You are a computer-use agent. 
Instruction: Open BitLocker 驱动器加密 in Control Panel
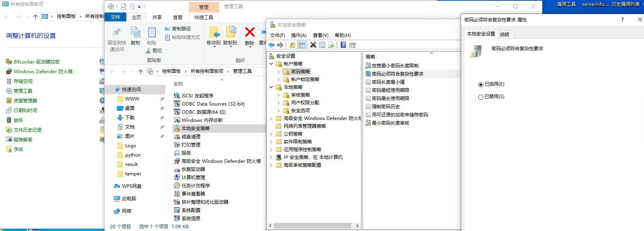33,62
